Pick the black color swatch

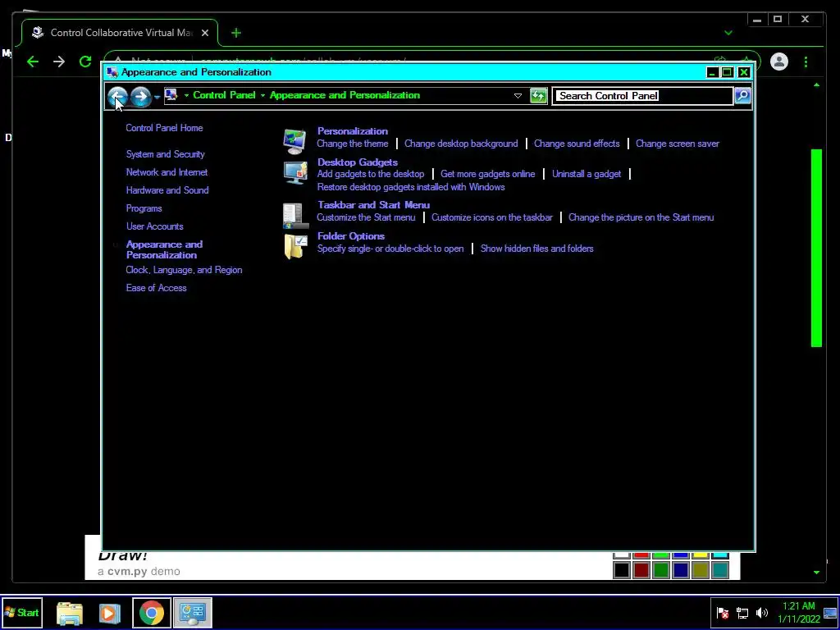coord(622,570)
